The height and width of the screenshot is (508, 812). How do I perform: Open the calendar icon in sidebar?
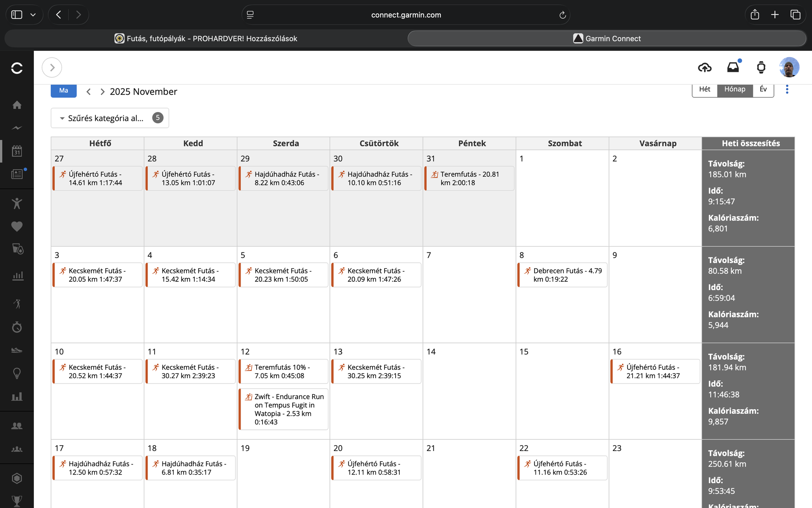(17, 151)
